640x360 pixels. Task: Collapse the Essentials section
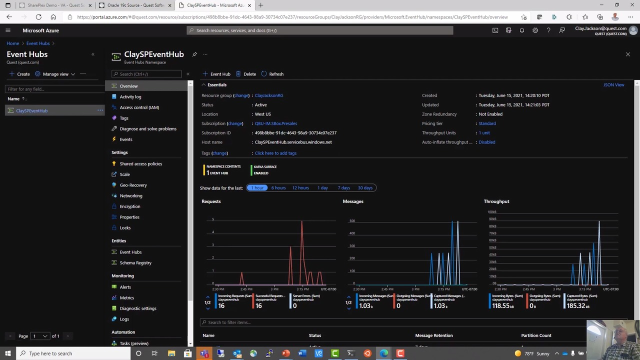coord(214,85)
